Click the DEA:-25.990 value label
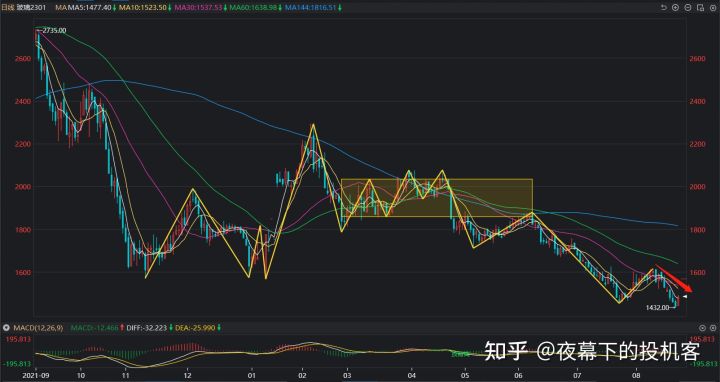 click(x=195, y=328)
